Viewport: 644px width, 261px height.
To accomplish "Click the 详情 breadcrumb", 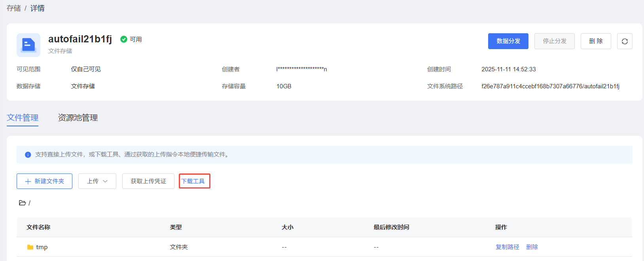I will point(38,8).
